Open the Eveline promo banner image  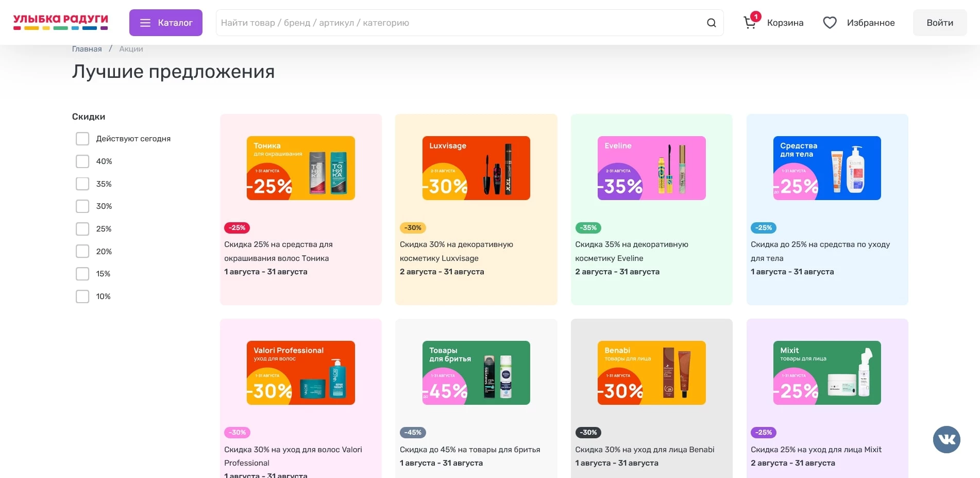point(651,168)
